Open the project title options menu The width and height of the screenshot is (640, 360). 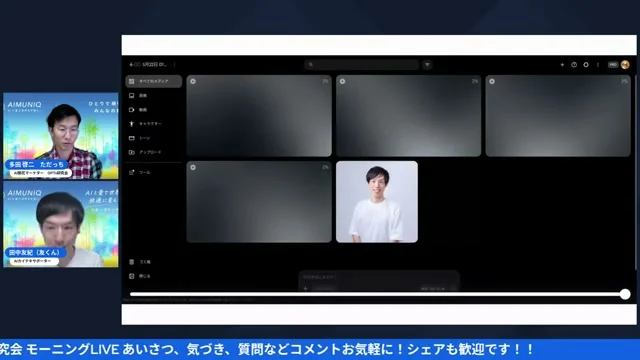175,64
